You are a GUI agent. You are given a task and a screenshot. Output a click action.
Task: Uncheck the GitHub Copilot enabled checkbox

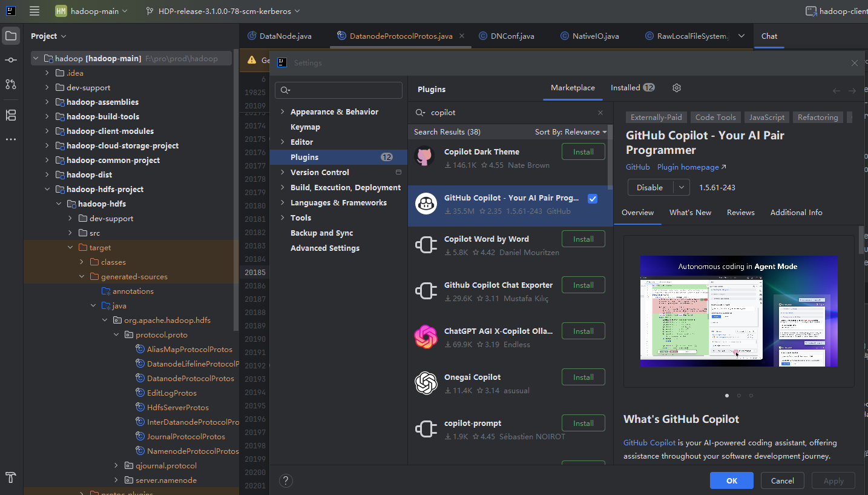[x=593, y=199]
